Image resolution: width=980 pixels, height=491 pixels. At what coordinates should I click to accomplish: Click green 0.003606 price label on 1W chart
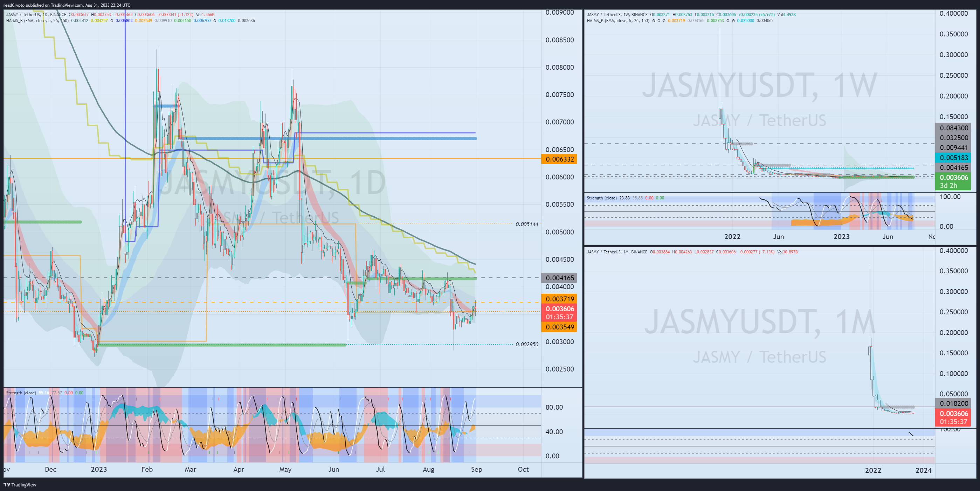(954, 177)
